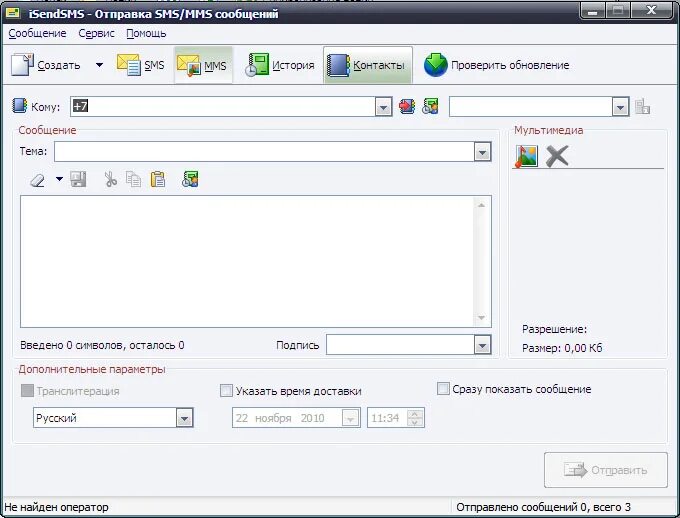Click the delivery time spinner arrows
Image resolution: width=680 pixels, height=518 pixels.
pyautogui.click(x=415, y=418)
